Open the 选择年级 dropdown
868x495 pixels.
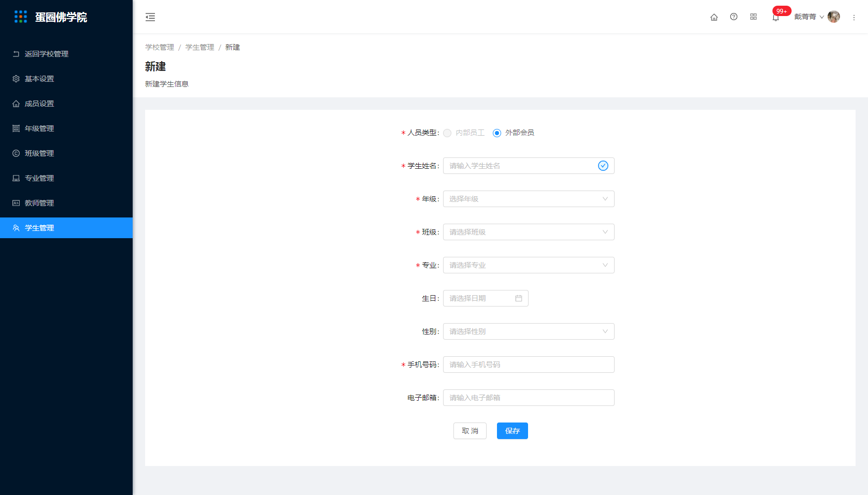tap(529, 199)
